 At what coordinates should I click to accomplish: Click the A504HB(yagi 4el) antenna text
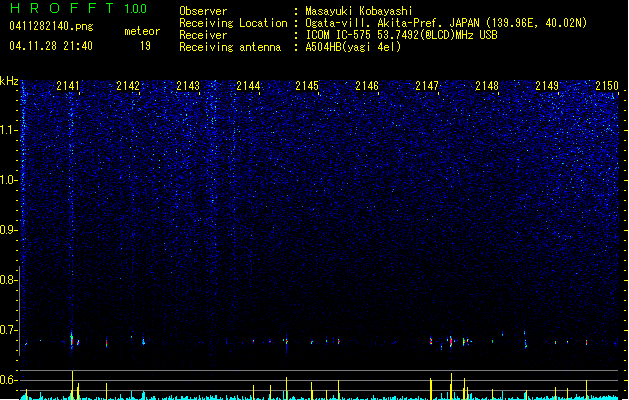click(x=353, y=47)
